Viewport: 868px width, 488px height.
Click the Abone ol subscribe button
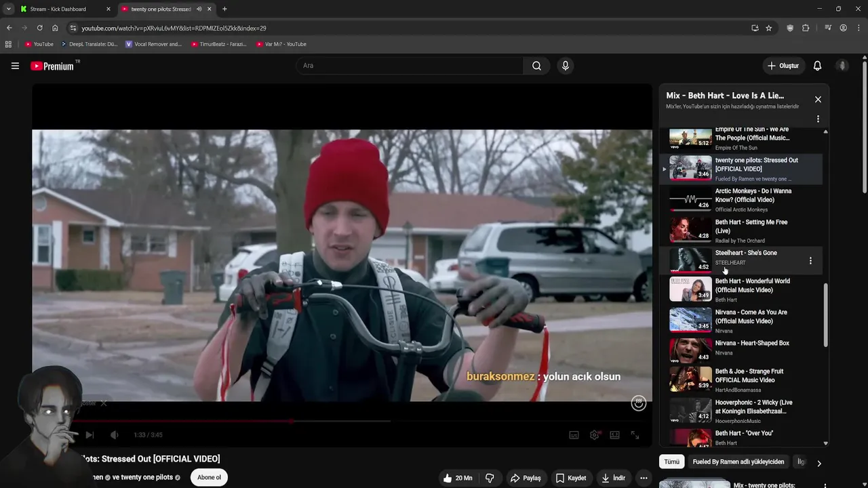pos(209,478)
